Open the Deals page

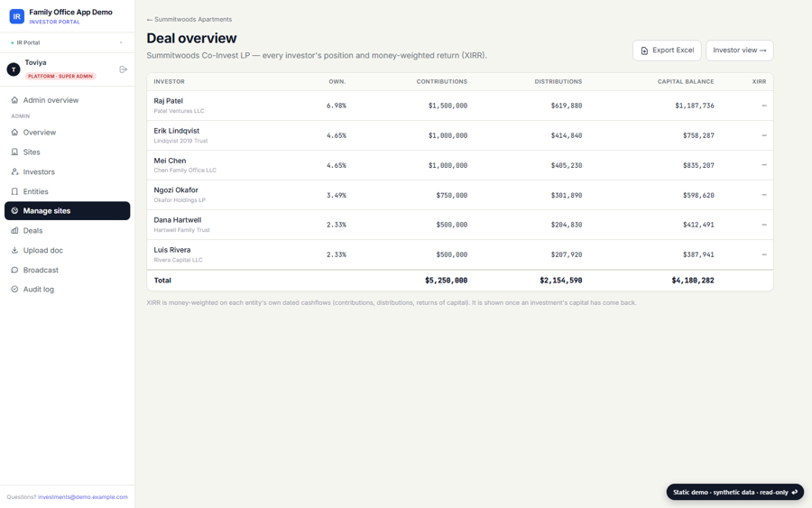[x=68, y=230]
